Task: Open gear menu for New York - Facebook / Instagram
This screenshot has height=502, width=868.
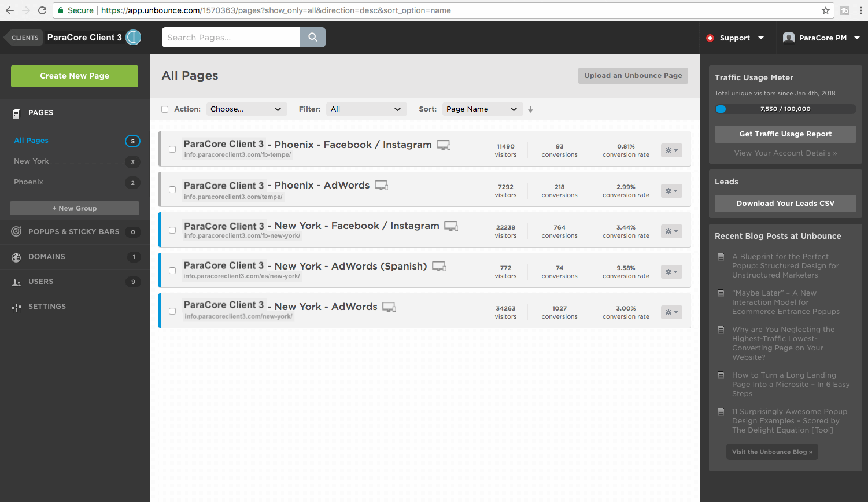Action: (x=671, y=231)
